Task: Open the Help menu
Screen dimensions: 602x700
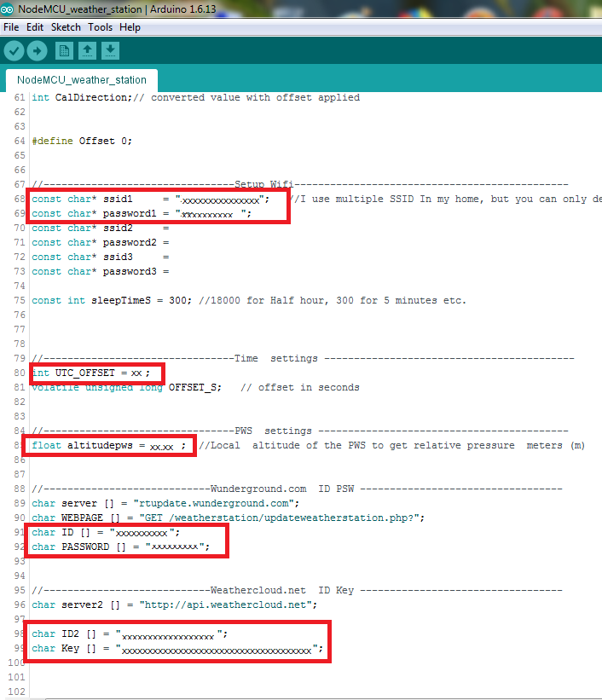Action: tap(130, 27)
